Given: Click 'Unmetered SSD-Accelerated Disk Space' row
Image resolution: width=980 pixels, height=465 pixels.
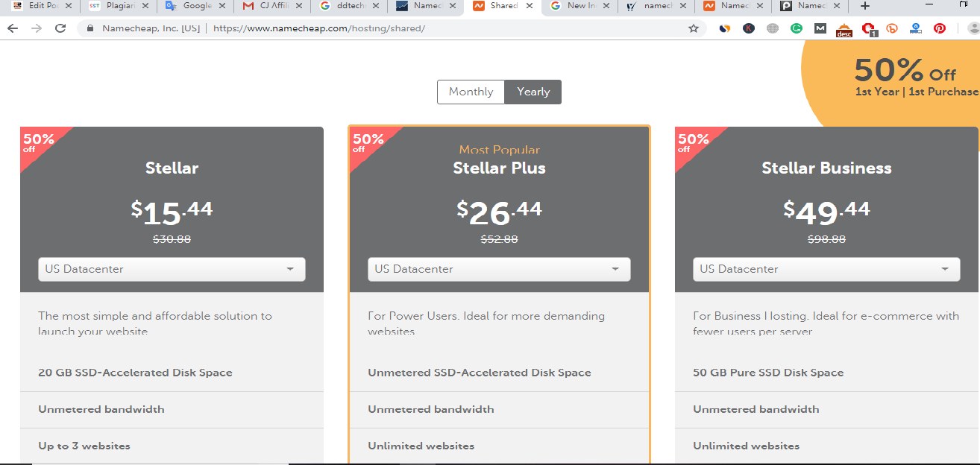Looking at the screenshot, I should [499, 373].
